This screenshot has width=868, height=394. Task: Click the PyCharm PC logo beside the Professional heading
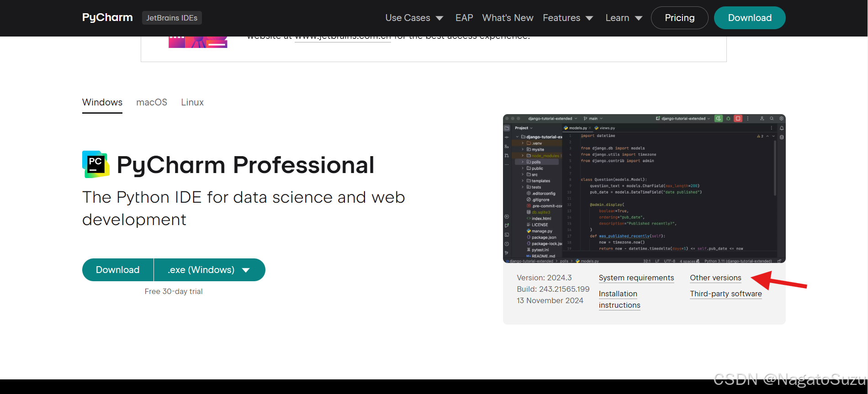(96, 164)
